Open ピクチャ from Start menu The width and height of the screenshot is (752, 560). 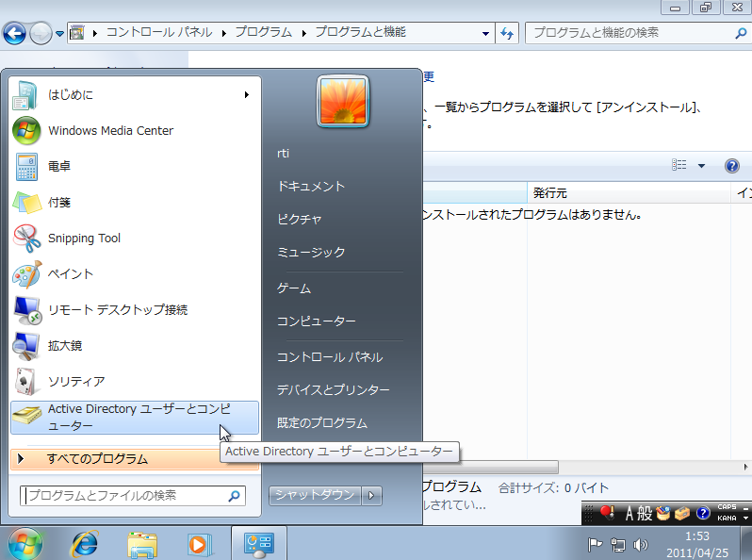pyautogui.click(x=300, y=220)
